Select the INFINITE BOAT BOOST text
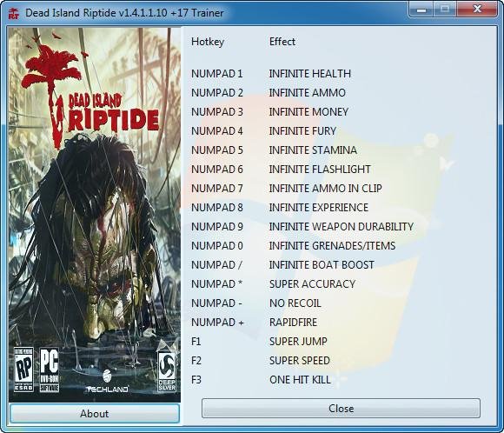 (x=322, y=264)
